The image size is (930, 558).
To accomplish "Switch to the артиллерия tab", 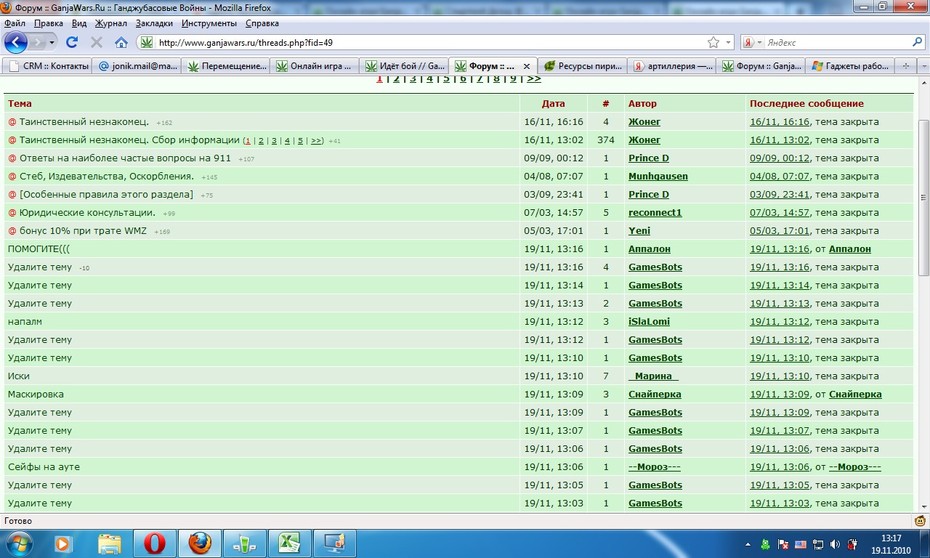I will point(672,66).
